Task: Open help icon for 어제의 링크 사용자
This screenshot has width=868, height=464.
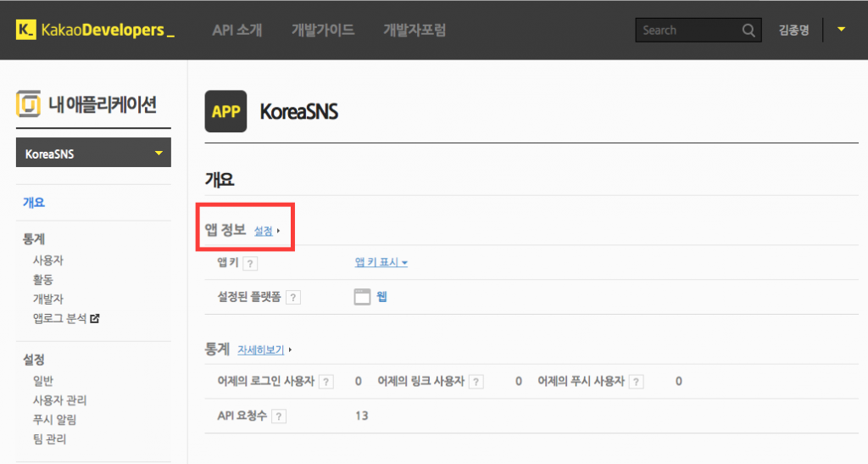Action: [x=476, y=382]
